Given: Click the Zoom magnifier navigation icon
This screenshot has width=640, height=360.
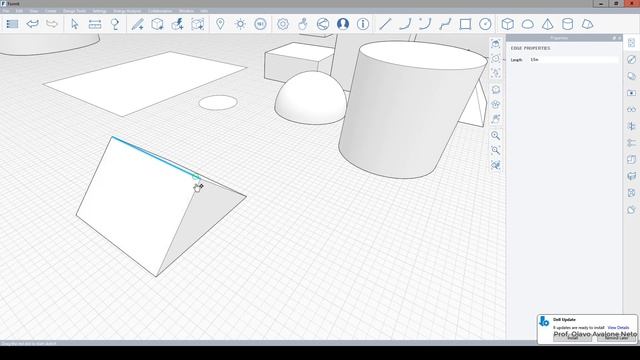Looking at the screenshot, I should point(496,136).
